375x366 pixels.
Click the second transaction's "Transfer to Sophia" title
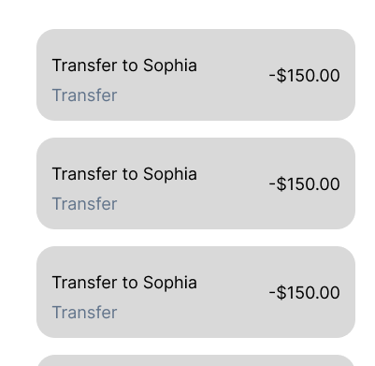124,174
